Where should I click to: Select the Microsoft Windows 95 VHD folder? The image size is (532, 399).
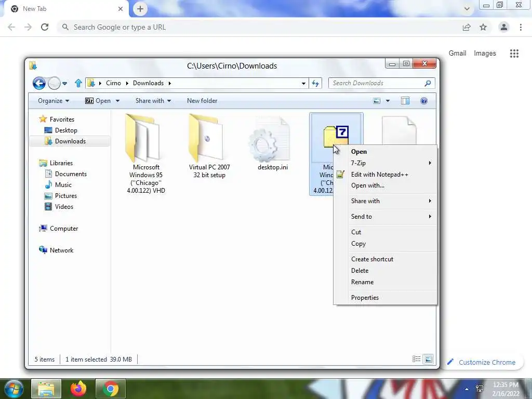(146, 154)
